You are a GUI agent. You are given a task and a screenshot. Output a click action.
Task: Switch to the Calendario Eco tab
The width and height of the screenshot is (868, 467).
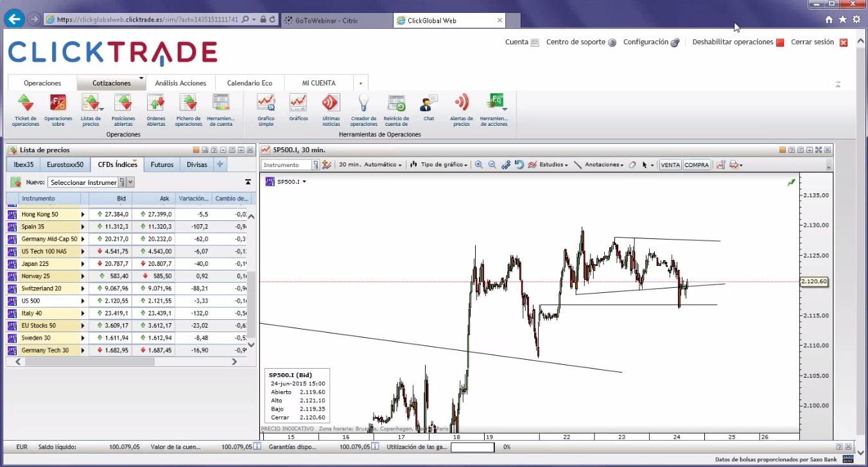250,83
